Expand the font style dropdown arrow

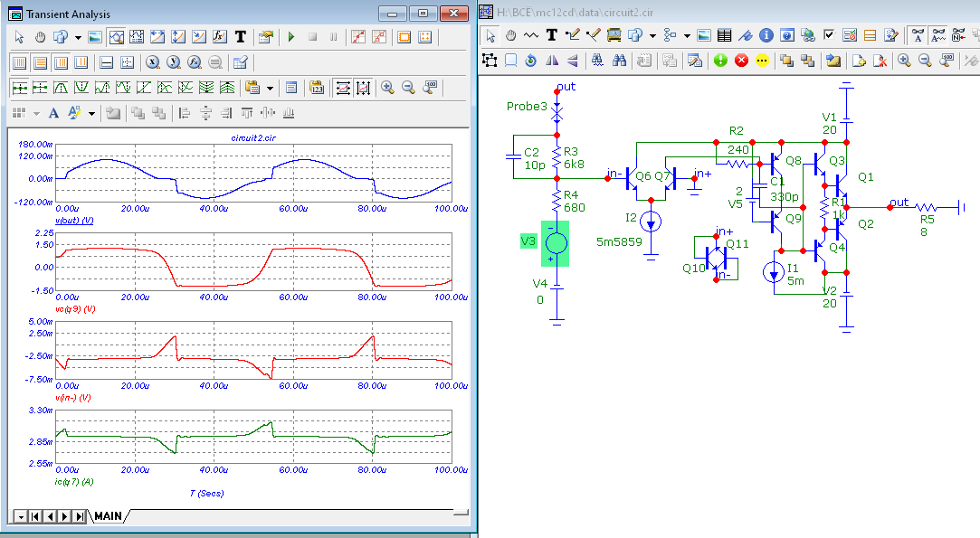coord(90,113)
